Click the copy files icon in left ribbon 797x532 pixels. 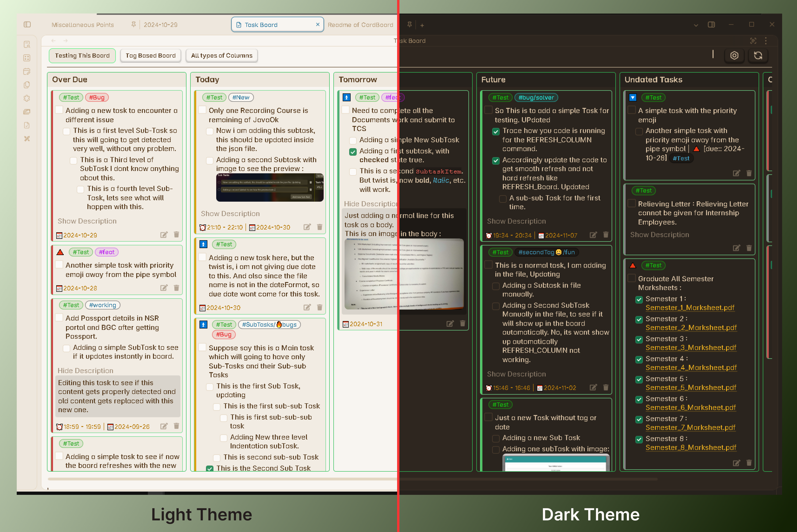[x=27, y=85]
